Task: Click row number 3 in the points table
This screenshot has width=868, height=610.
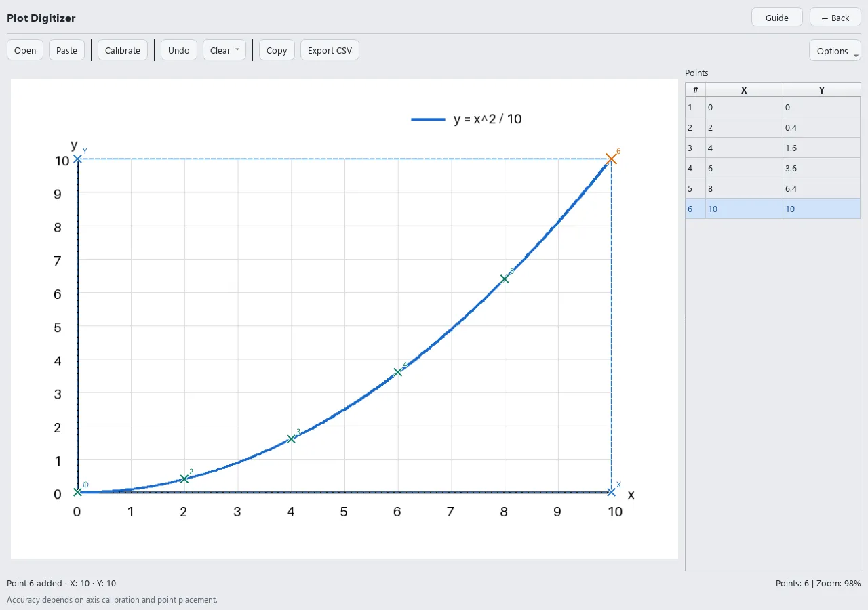Action: [695, 148]
